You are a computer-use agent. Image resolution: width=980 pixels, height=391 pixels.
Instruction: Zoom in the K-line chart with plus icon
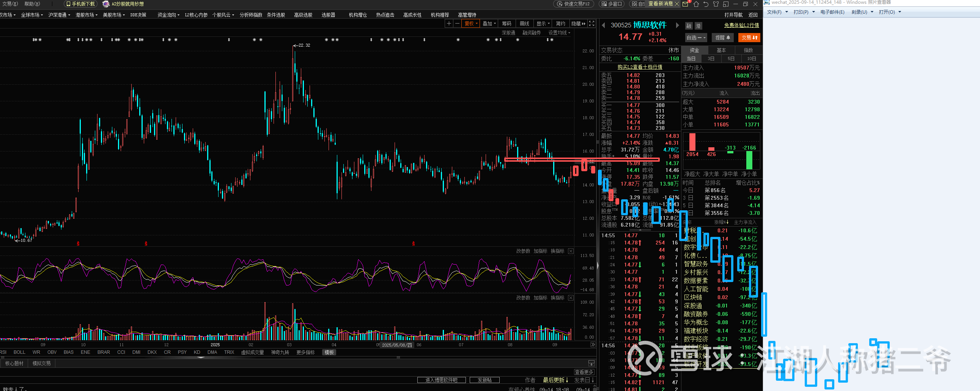[449, 24]
